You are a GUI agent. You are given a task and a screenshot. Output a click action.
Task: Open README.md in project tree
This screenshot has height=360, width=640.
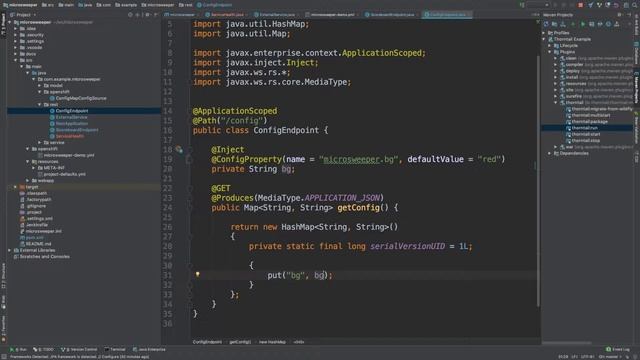click(x=38, y=244)
